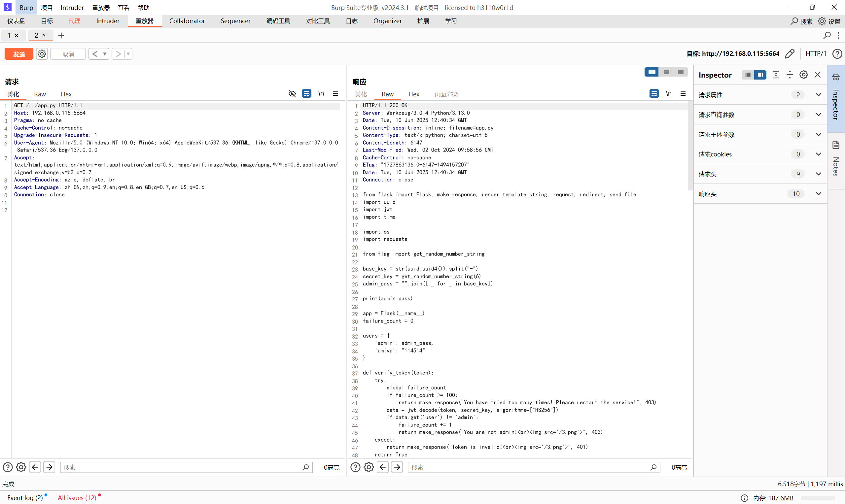This screenshot has height=504, width=845.
Task: Go to next match in request search
Action: tap(49, 467)
